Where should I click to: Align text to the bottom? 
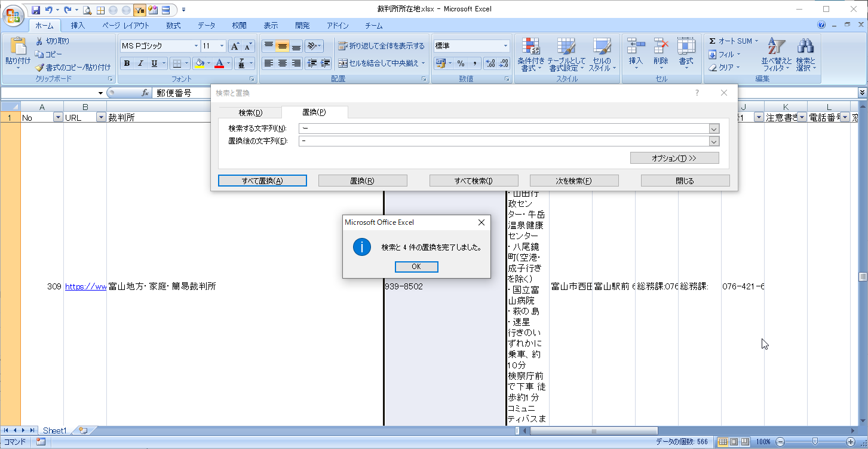[x=296, y=46]
